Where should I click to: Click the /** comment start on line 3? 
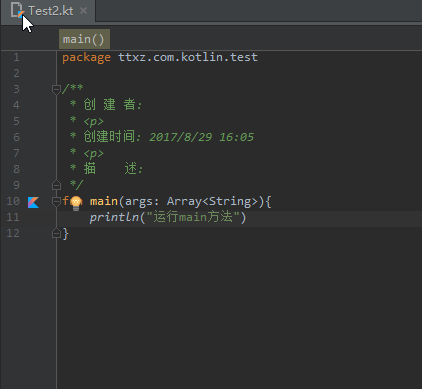[x=72, y=89]
